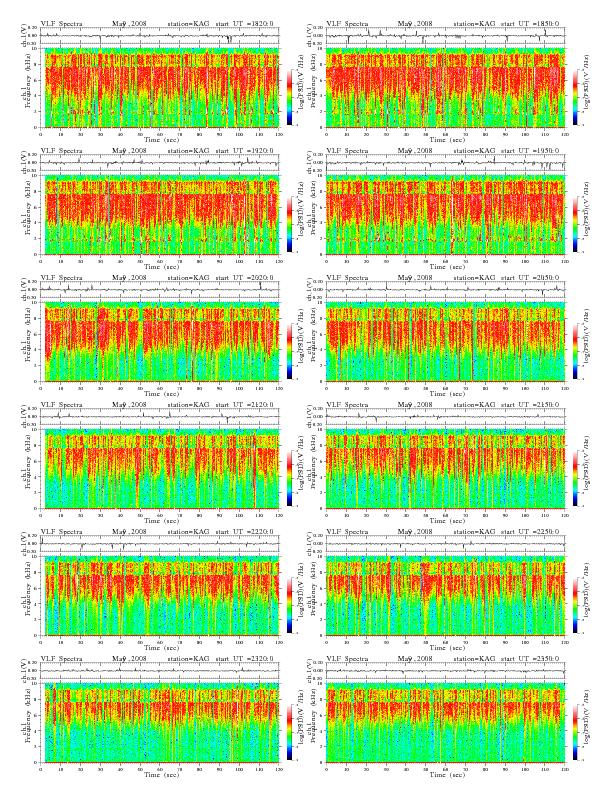Screen dimensions: 612x792
Task: Click the 'start UT =2150:0' title text
Action: [x=531, y=405]
